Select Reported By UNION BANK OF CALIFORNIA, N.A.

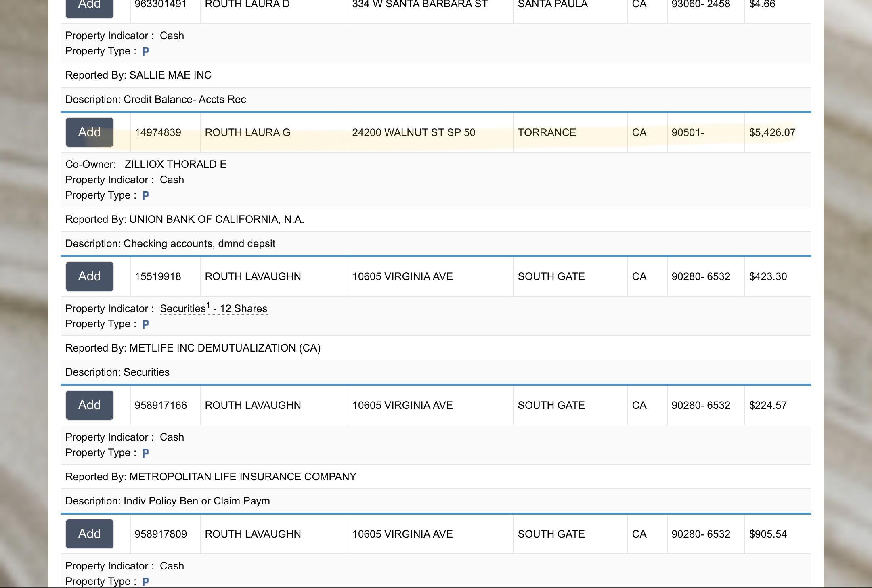pos(217,219)
